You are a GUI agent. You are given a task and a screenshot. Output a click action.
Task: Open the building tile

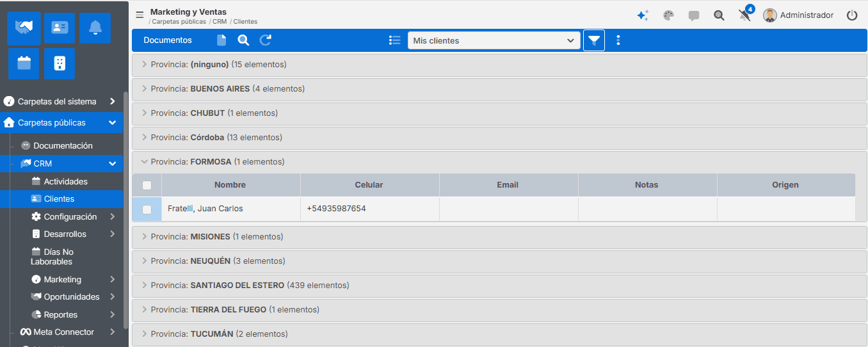[x=60, y=63]
